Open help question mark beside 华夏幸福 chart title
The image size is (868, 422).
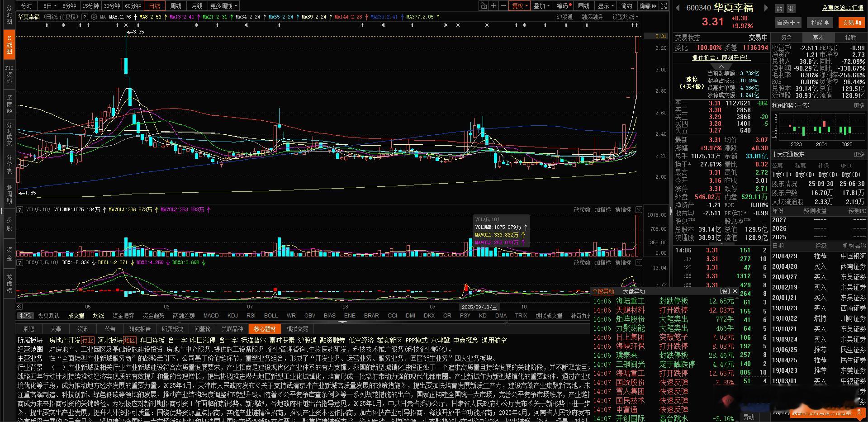(85, 17)
